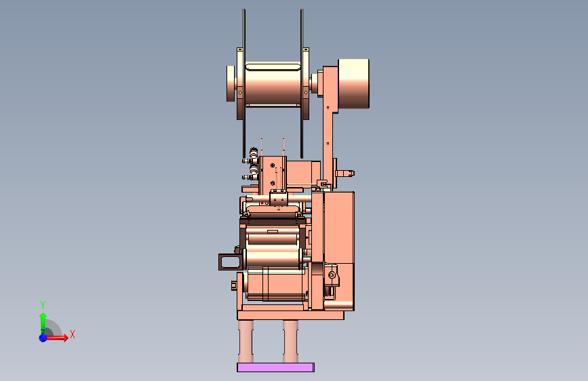
Task: Select the purple base plate at the model bottom
Action: pos(275,367)
